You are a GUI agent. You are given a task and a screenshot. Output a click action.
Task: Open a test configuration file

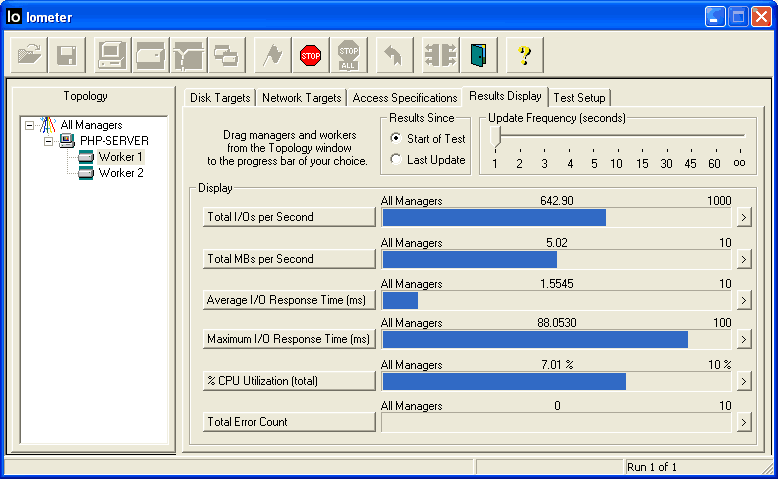pos(29,55)
